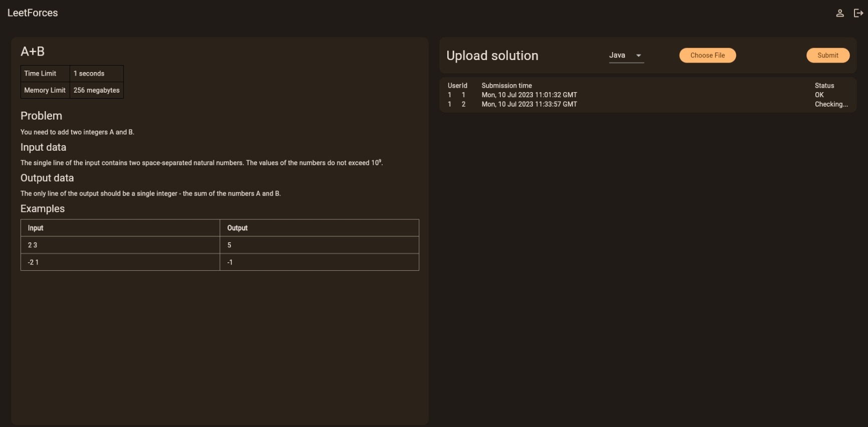Click the UserId column header
Viewport: 868px width, 427px height.
pos(457,86)
